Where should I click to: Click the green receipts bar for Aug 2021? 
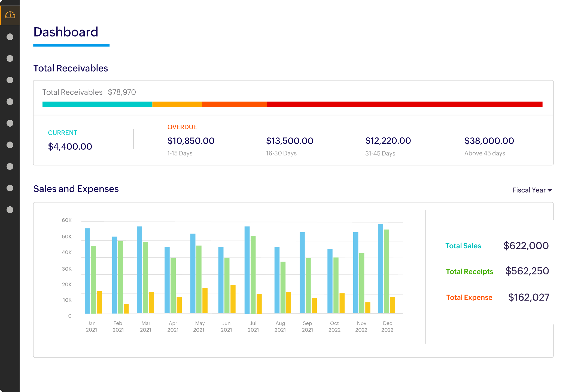pyautogui.click(x=283, y=287)
